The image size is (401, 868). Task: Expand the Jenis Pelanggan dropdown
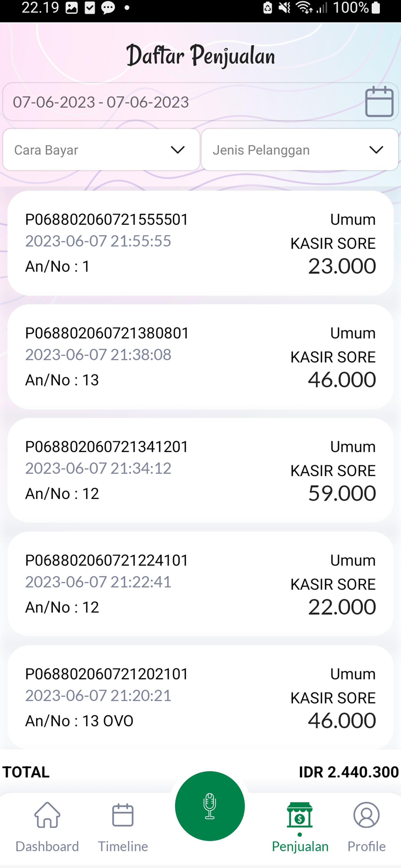299,150
